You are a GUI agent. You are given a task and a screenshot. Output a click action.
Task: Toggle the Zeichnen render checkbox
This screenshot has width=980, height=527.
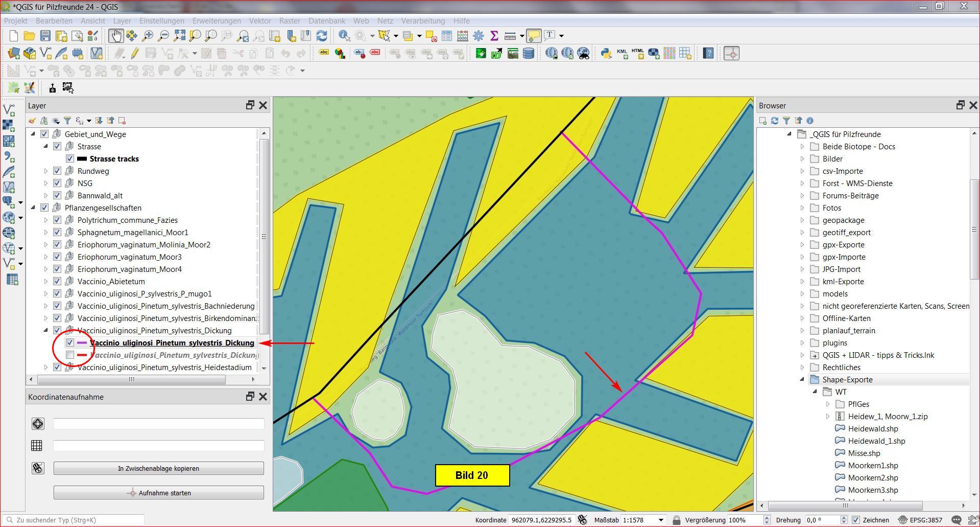[x=856, y=520]
